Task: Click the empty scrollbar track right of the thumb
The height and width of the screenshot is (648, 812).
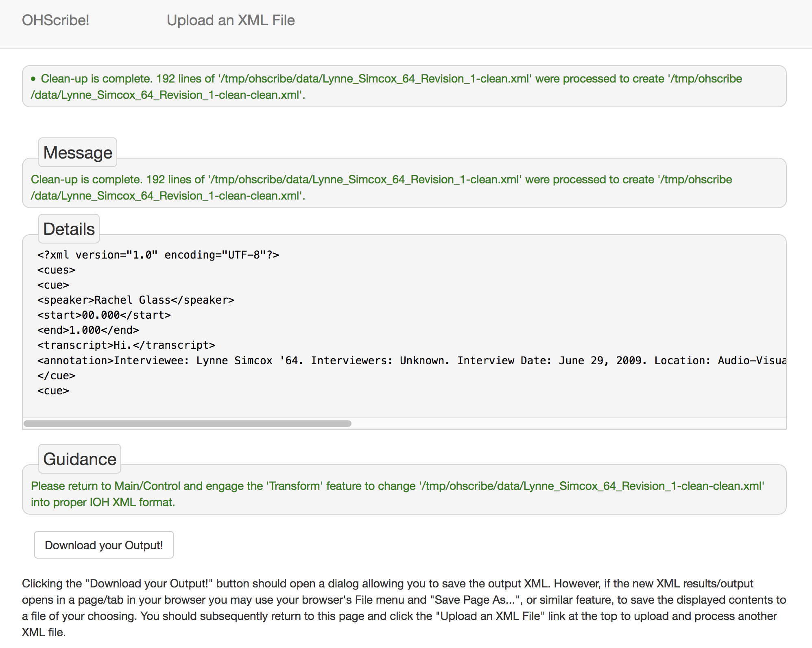Action: 570,424
